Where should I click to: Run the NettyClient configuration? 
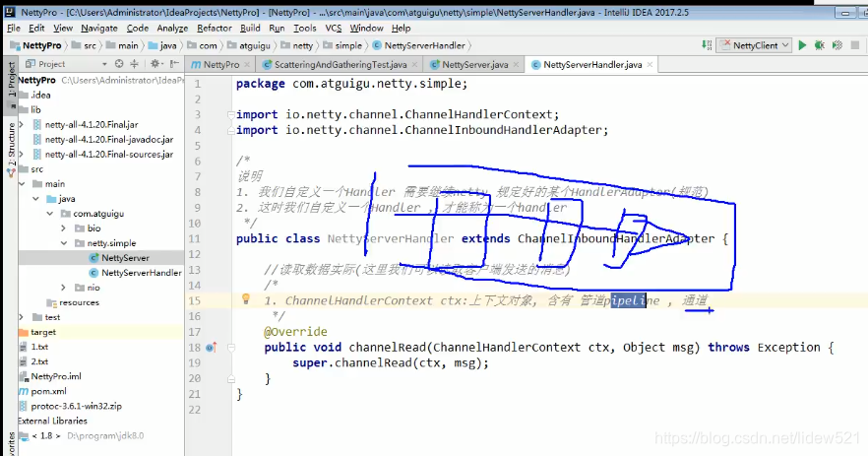(802, 45)
